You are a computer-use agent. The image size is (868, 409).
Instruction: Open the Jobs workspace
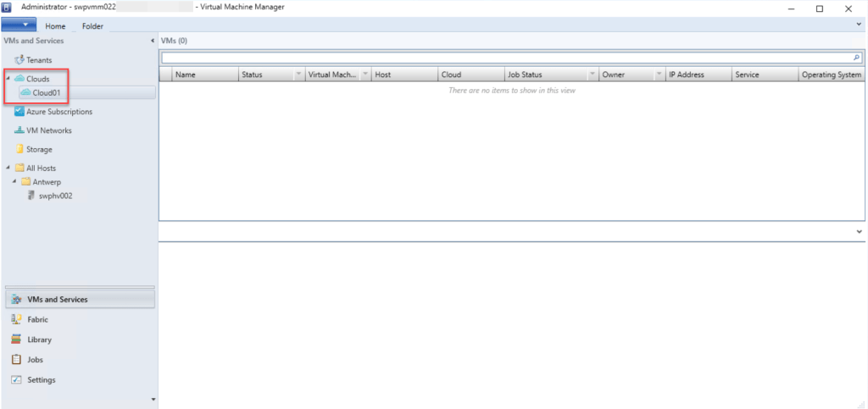39,360
